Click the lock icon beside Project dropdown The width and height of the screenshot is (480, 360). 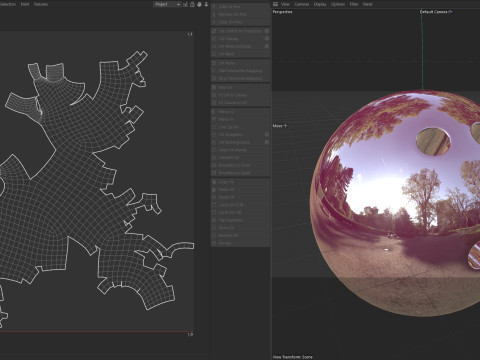coord(192,4)
